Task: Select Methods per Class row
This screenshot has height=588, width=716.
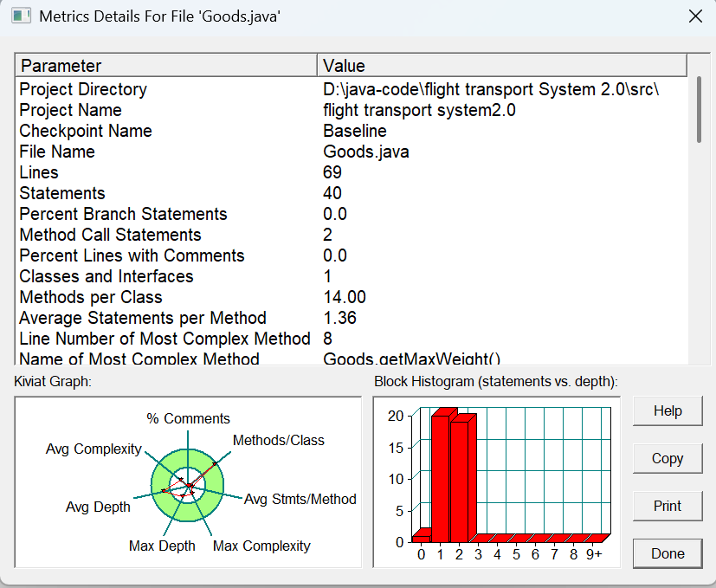Action: pyautogui.click(x=90, y=297)
